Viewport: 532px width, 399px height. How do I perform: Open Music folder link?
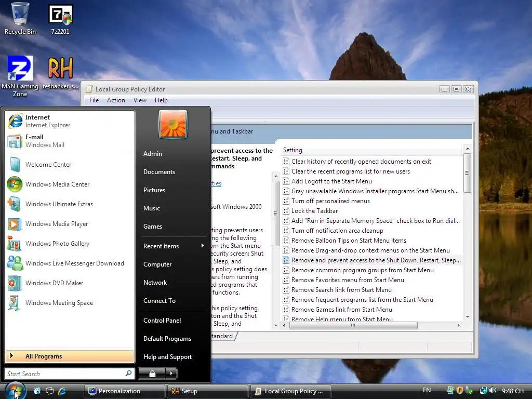(x=152, y=208)
